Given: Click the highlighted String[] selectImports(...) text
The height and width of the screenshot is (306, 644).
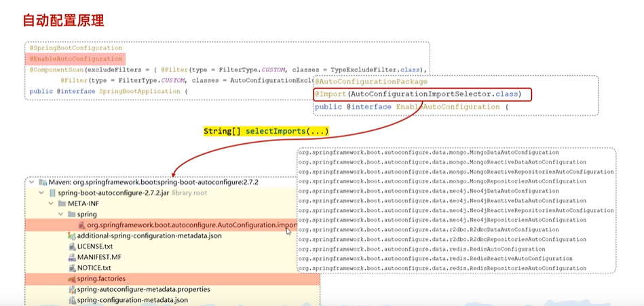Looking at the screenshot, I should coord(266,132).
